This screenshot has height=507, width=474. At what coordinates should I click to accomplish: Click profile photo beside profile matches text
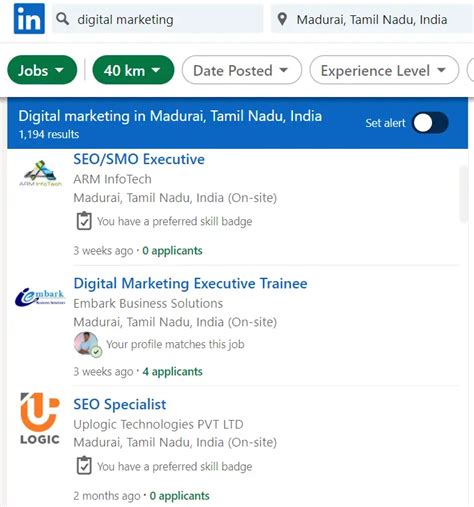point(87,344)
